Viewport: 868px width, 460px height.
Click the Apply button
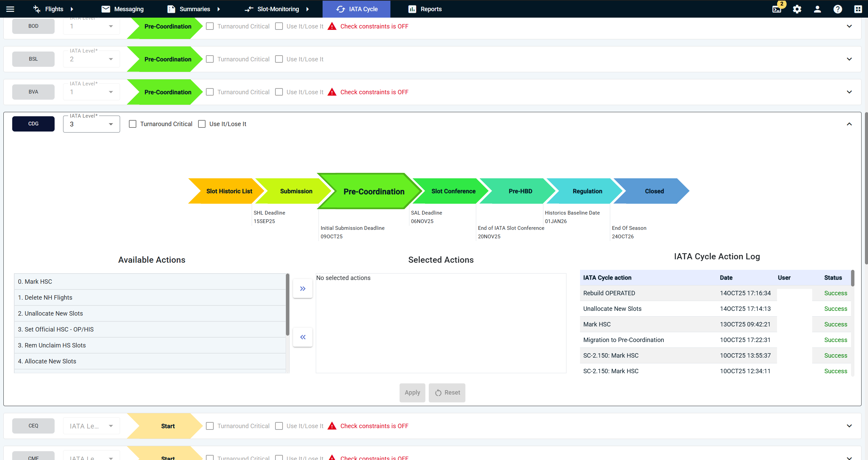tap(412, 393)
